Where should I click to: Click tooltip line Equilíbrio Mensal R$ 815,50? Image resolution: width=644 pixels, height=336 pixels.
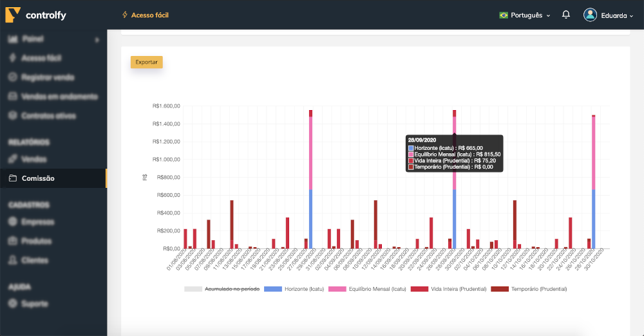click(454, 154)
